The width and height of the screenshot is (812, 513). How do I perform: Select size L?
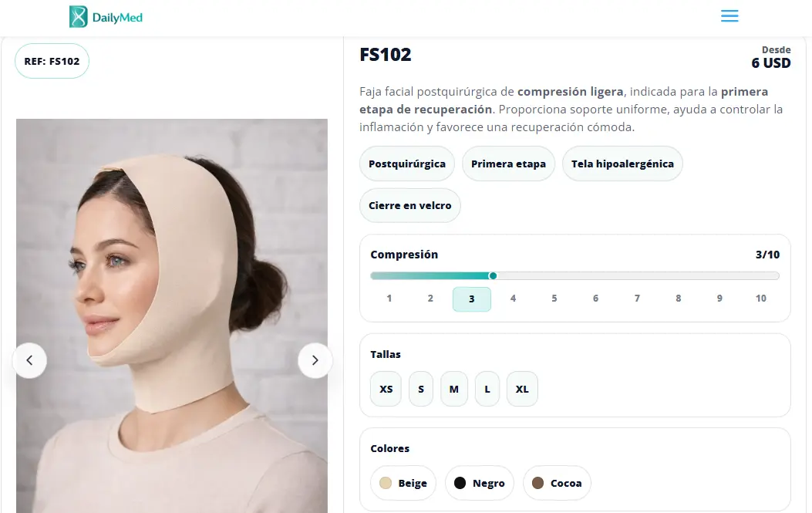pos(487,389)
